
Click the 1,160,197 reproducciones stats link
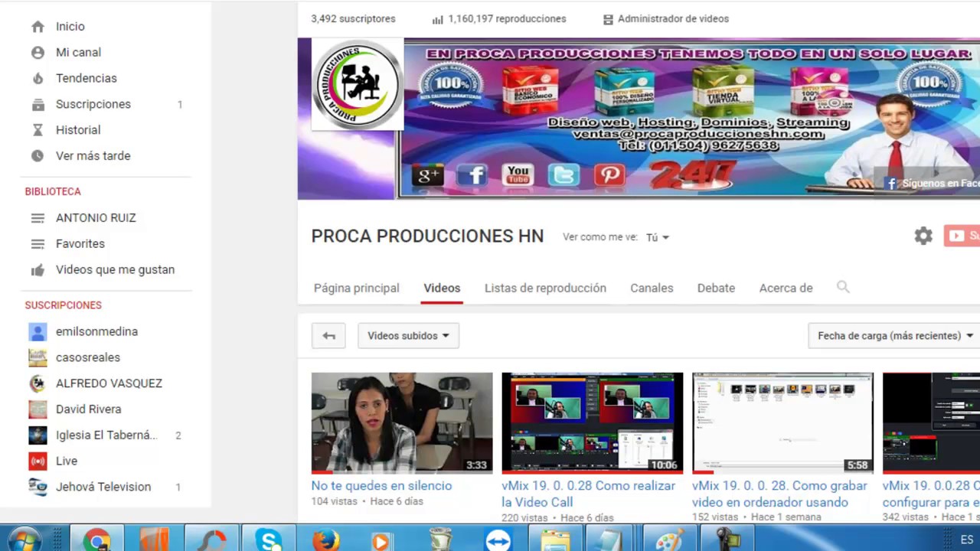499,19
